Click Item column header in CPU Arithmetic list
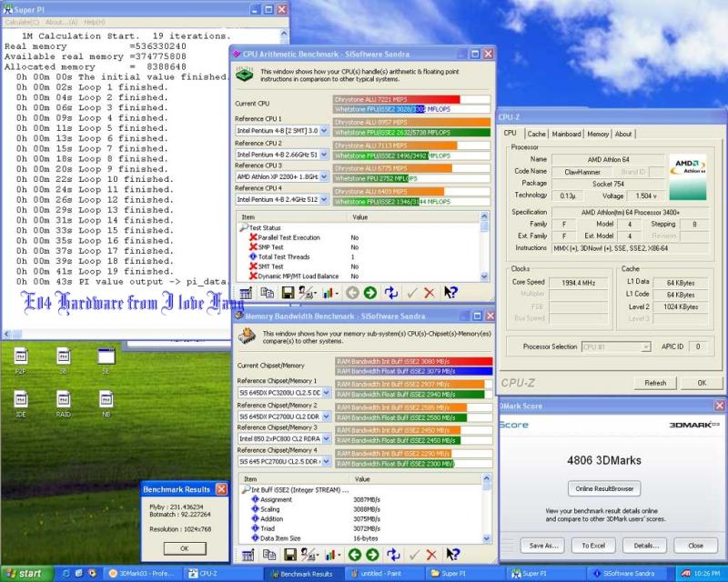This screenshot has height=582, width=728. click(x=292, y=217)
